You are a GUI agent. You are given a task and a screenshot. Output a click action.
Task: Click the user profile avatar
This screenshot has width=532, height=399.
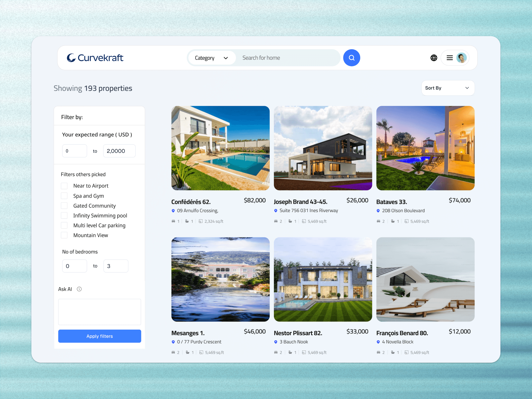461,58
